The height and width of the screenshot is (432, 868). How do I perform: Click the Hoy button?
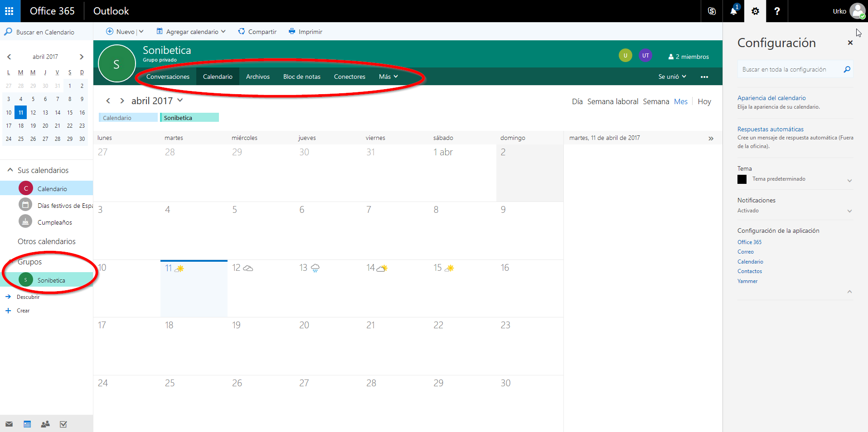click(704, 101)
